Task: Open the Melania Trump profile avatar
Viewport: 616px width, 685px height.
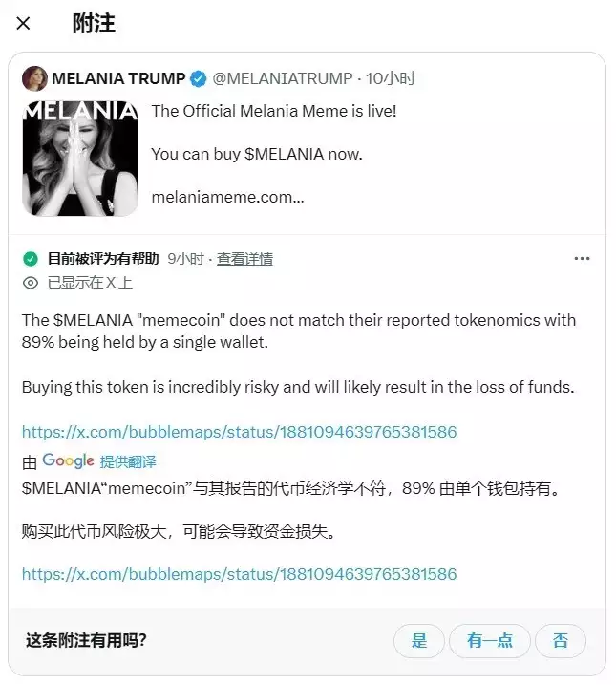Action: click(x=34, y=78)
